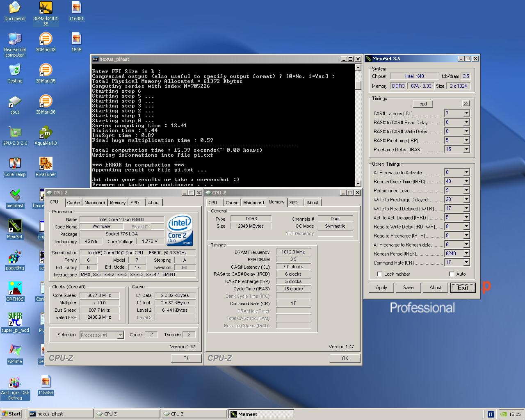Open AusLogics Disk Defrag icon
The image size is (525, 420).
15,388
